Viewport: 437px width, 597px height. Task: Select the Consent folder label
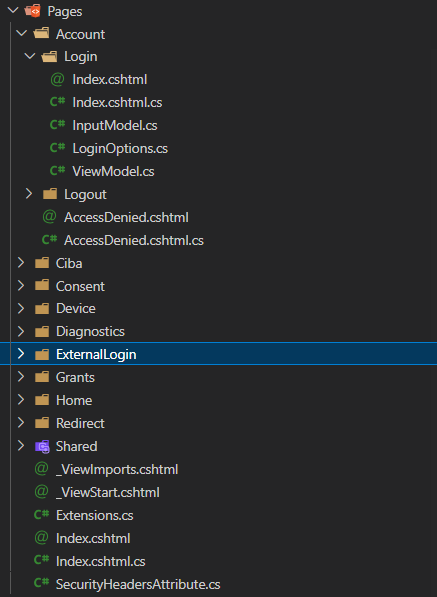80,286
